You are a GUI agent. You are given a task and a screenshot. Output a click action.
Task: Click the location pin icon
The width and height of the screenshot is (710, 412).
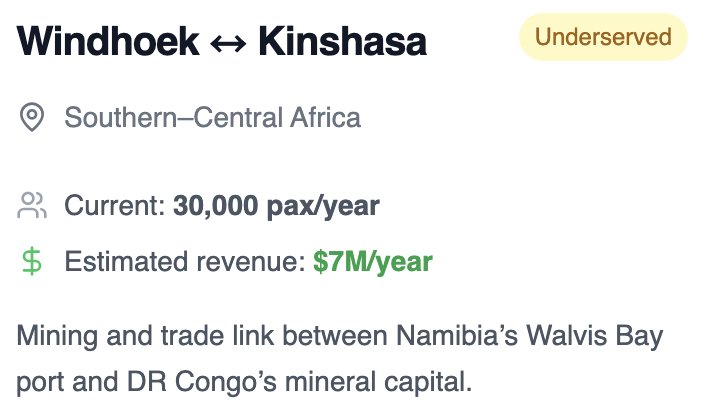pyautogui.click(x=32, y=117)
